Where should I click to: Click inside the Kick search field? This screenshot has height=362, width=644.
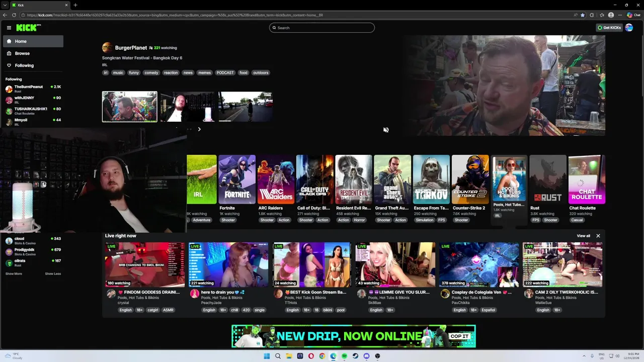coord(322,28)
